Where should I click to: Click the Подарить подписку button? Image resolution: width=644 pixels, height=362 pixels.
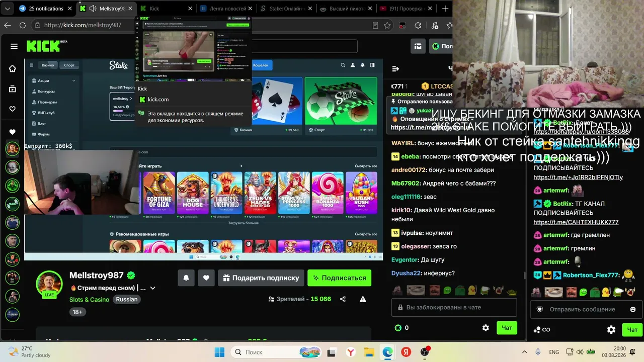[261, 278]
